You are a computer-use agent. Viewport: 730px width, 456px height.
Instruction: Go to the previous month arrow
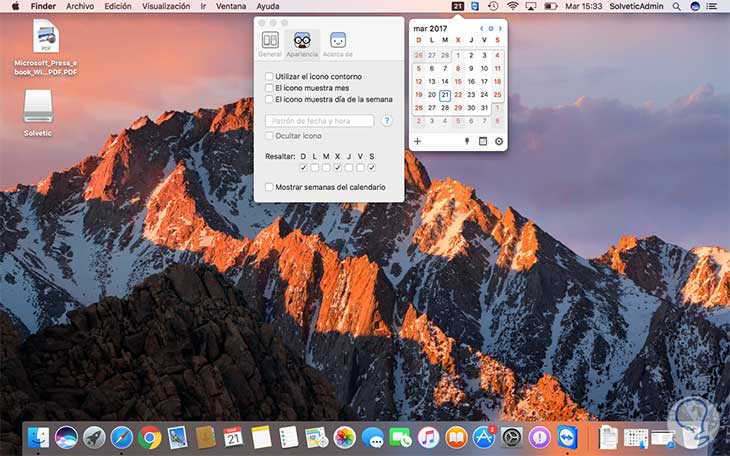point(481,29)
